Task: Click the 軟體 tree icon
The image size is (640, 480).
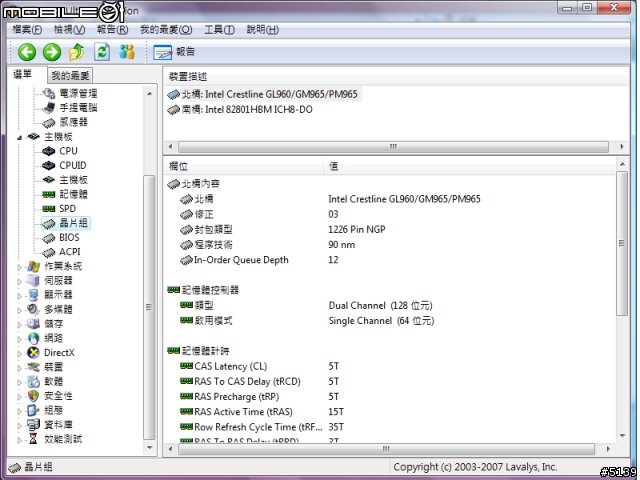Action: tap(33, 382)
